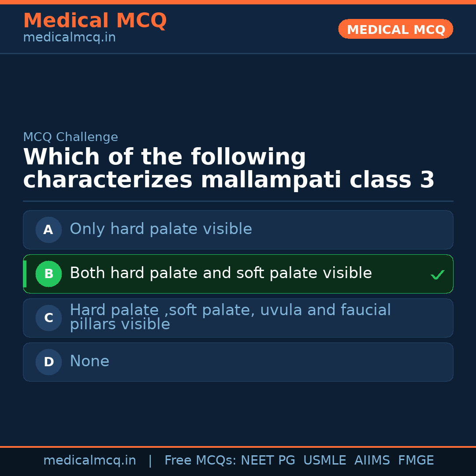The height and width of the screenshot is (476, 476).
Task: Click the green B option badge
Action: click(x=48, y=274)
